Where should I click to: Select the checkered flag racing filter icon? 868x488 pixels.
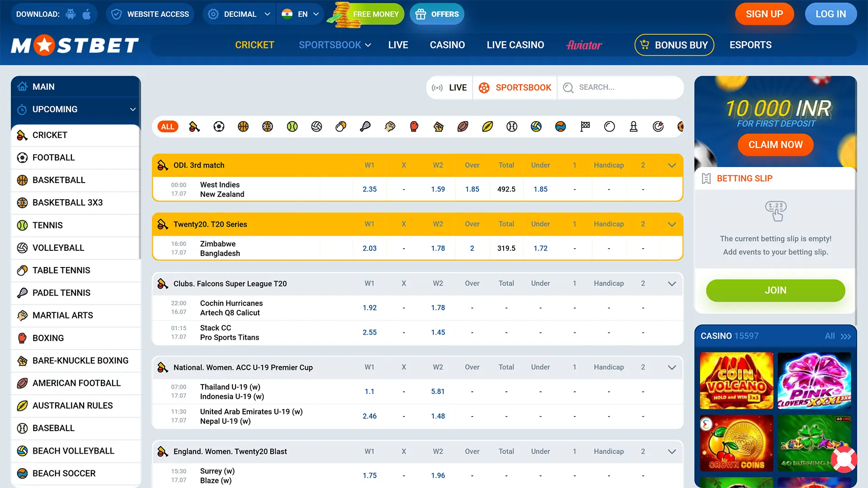click(585, 127)
